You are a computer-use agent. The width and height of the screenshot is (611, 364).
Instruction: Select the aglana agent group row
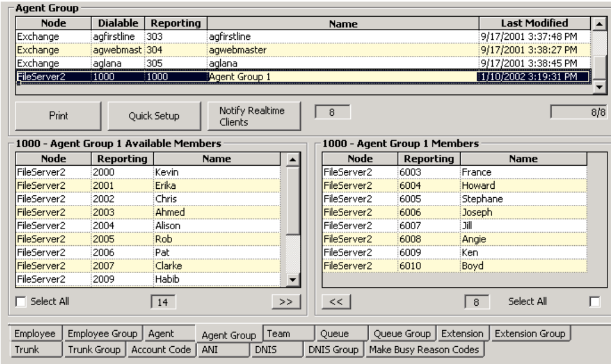303,63
